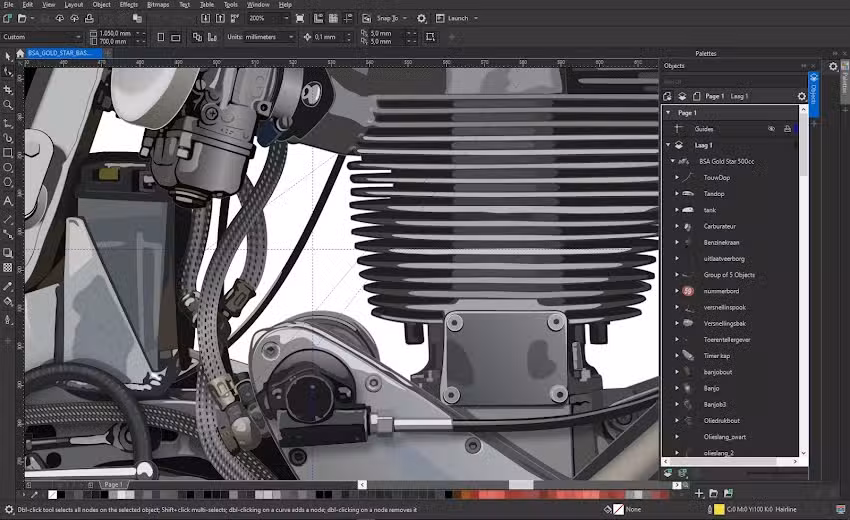Pick the Ellipse tool
Screen dimensions: 850x520
tap(8, 168)
